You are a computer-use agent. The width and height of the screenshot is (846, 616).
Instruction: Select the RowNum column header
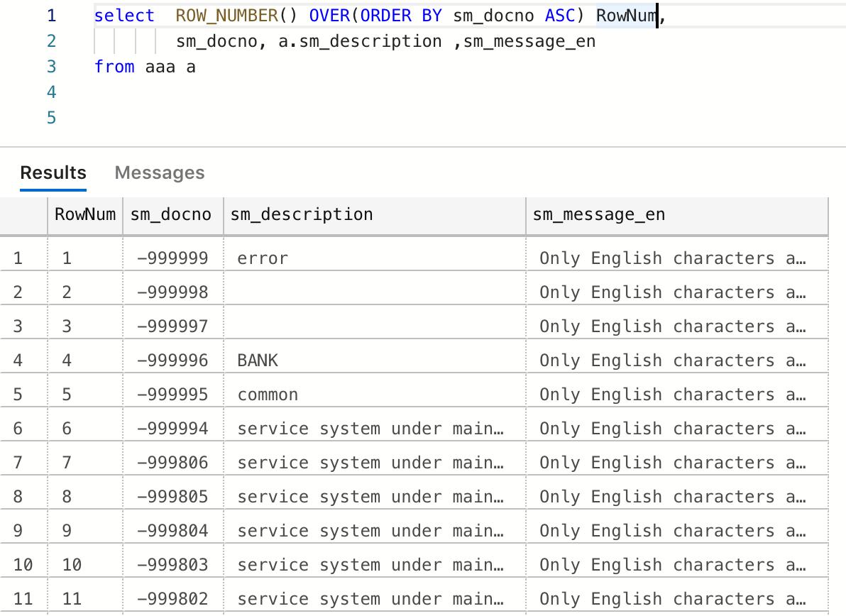(85, 215)
